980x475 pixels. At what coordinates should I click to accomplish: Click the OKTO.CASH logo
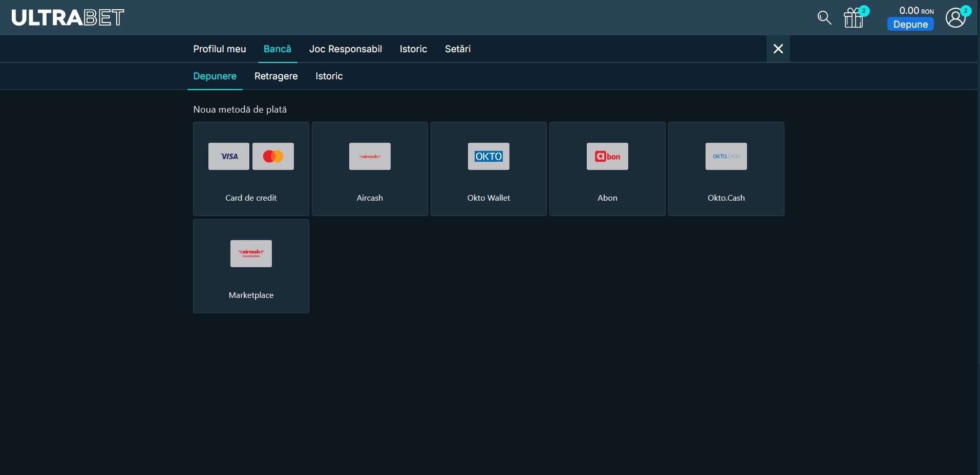(726, 156)
